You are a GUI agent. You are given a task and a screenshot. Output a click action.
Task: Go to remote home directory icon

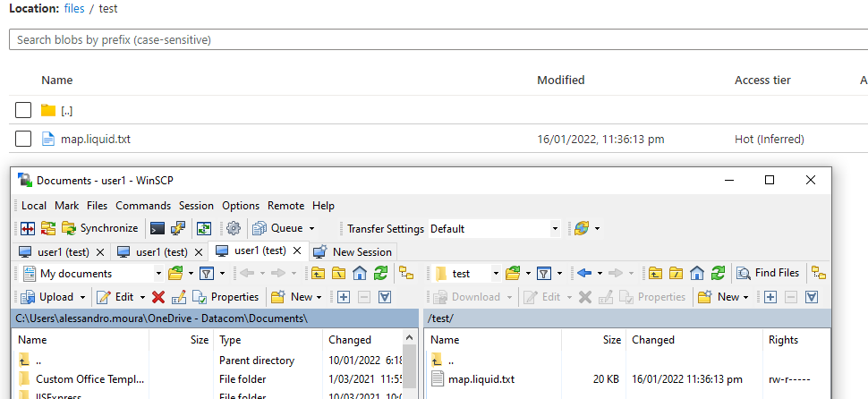pos(697,274)
